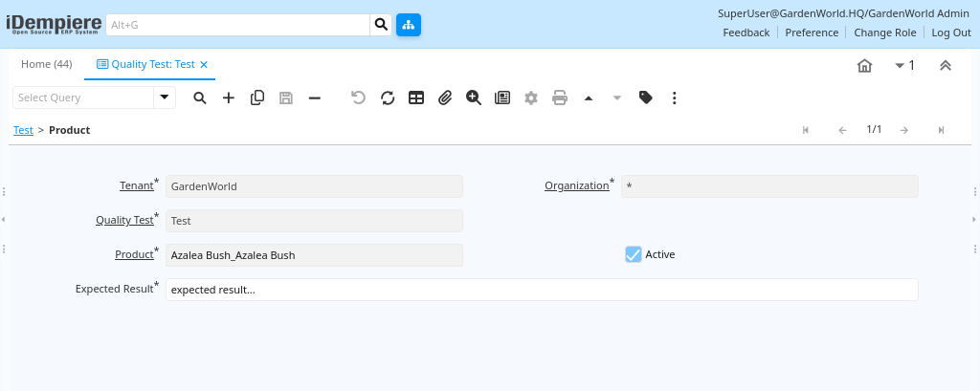Copy the current record
Image resolution: width=980 pixels, height=391 pixels.
click(x=257, y=98)
